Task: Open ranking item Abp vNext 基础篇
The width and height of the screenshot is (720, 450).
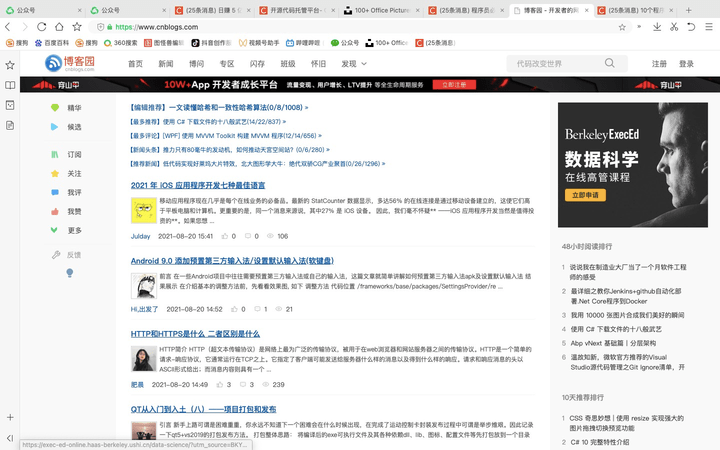Action: tap(613, 343)
